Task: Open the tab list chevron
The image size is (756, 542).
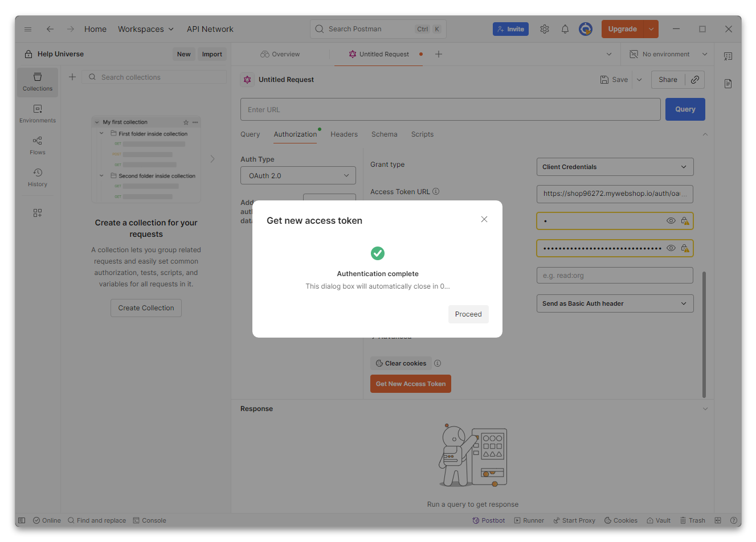Action: pyautogui.click(x=609, y=54)
